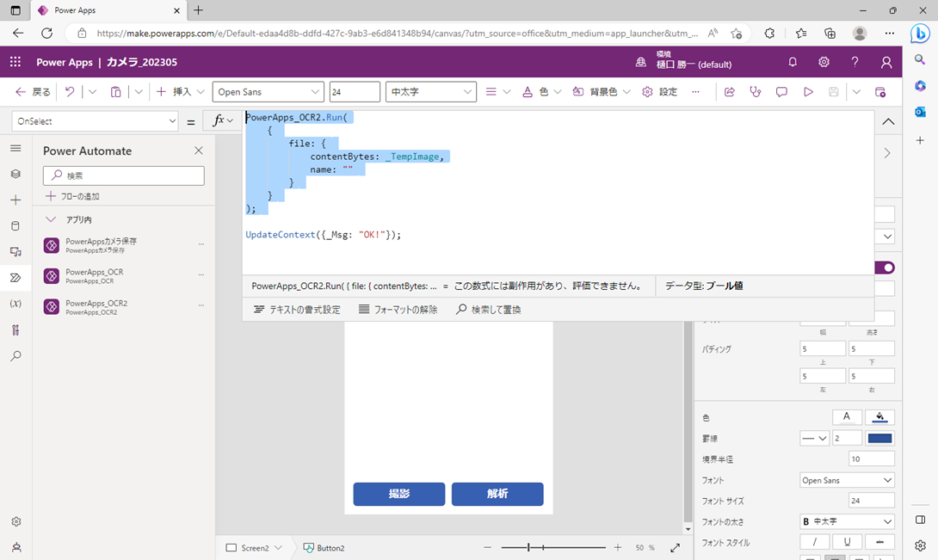Click フォーマットの解除 remove formatting
938x560 pixels.
click(398, 310)
